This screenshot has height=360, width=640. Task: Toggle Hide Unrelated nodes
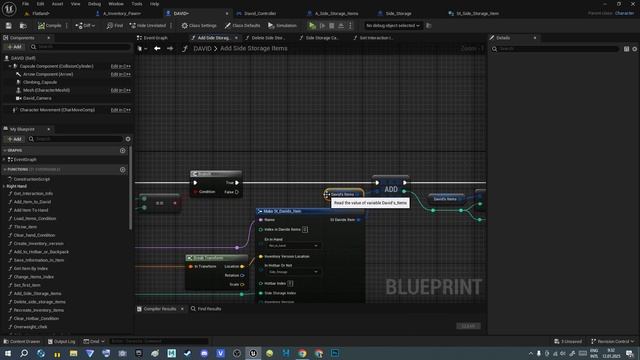coord(148,26)
